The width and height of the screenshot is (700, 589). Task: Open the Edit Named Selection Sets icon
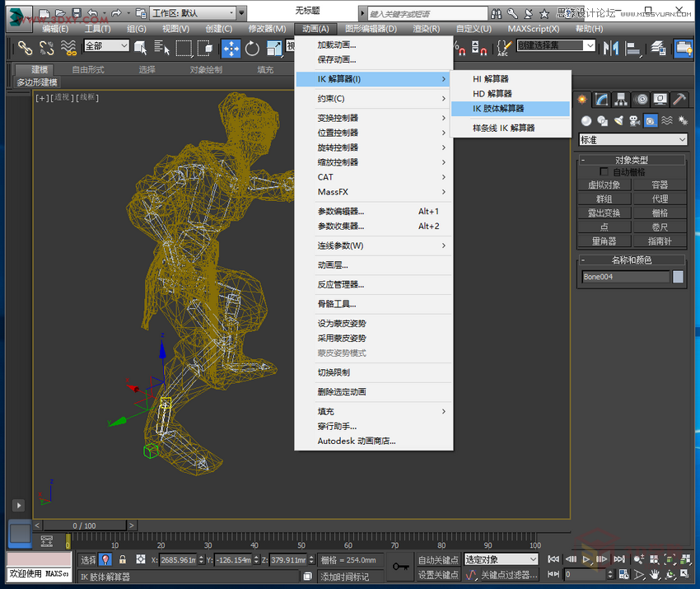click(x=505, y=48)
